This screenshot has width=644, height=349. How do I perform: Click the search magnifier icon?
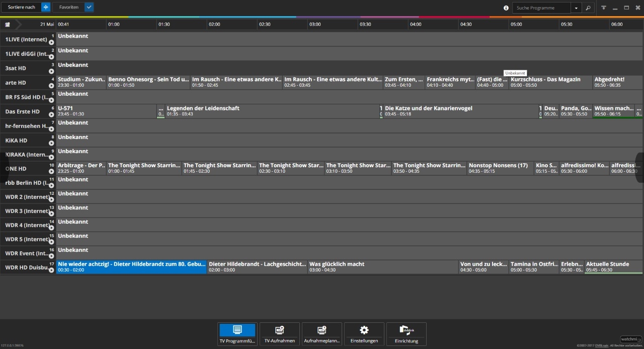click(x=588, y=8)
